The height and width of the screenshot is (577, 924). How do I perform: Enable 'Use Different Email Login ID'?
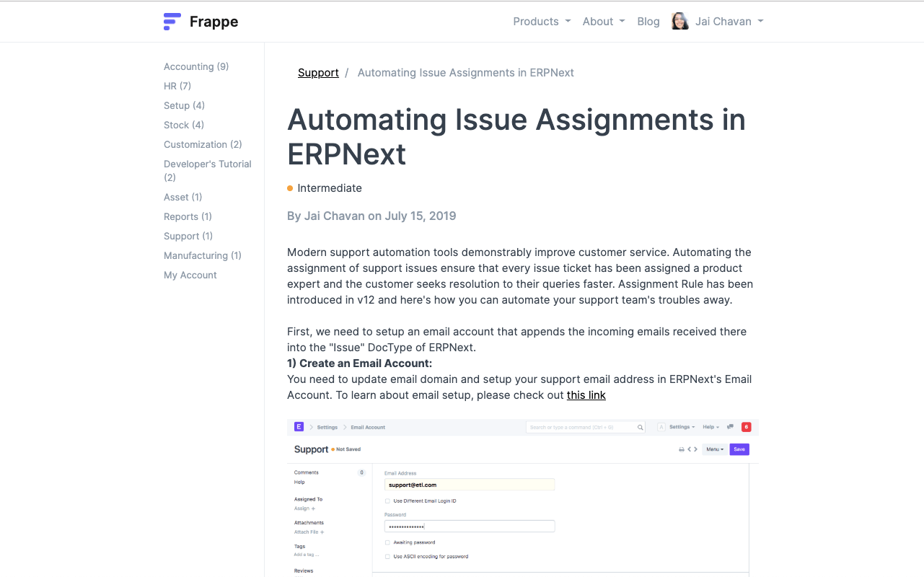point(387,501)
